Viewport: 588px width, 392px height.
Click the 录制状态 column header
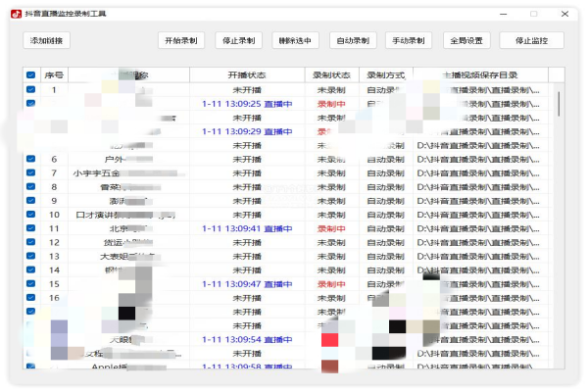coord(331,75)
